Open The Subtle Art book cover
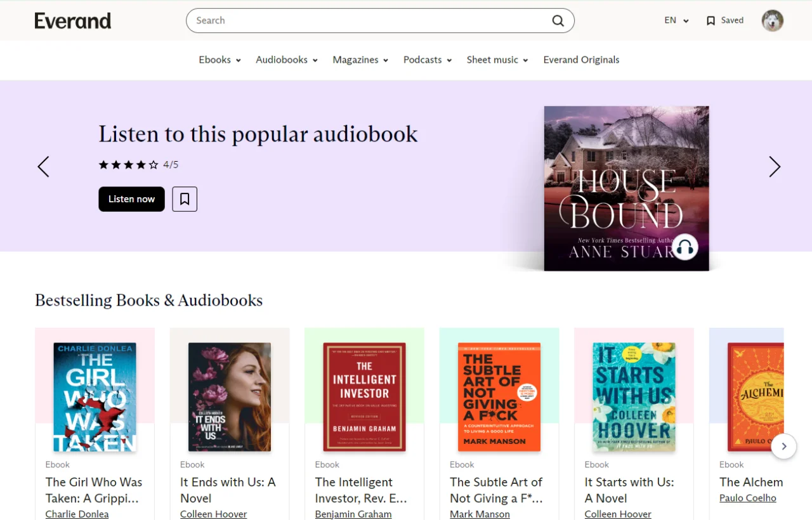 [x=499, y=397]
